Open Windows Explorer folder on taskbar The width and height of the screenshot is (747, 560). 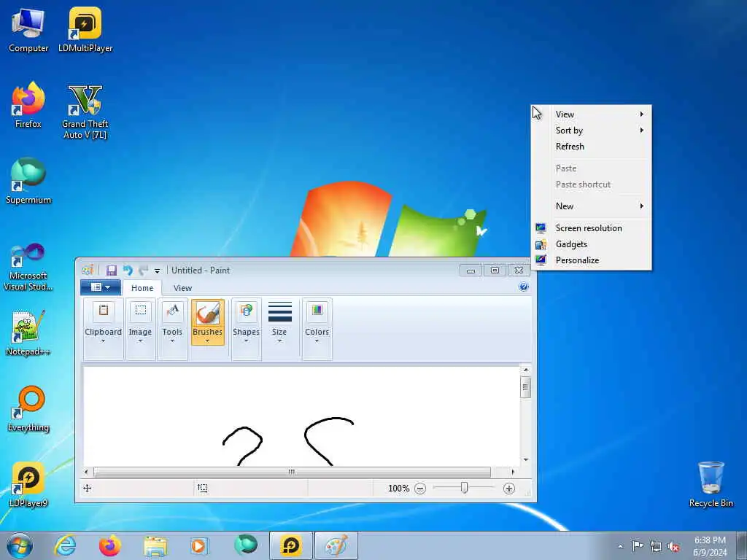(x=155, y=545)
